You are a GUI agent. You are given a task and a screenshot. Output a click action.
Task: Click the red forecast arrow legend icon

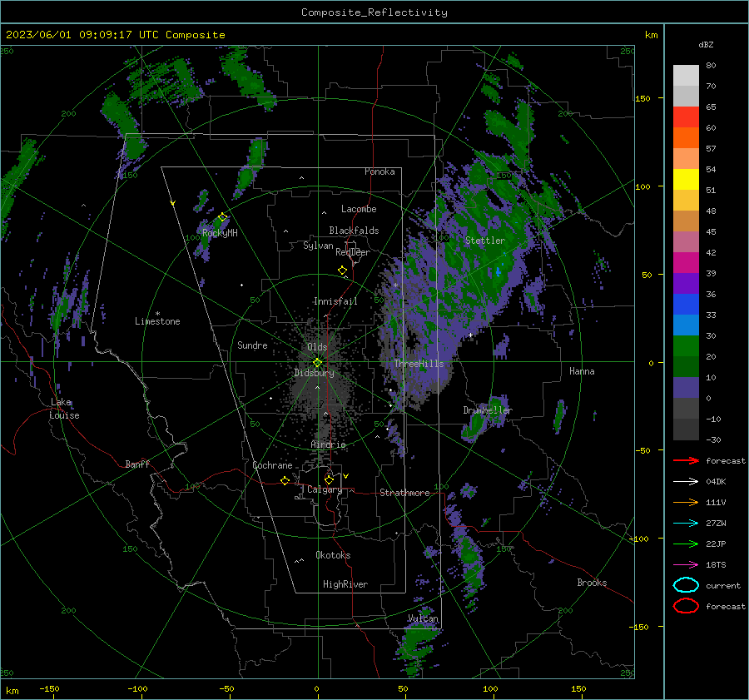click(686, 460)
